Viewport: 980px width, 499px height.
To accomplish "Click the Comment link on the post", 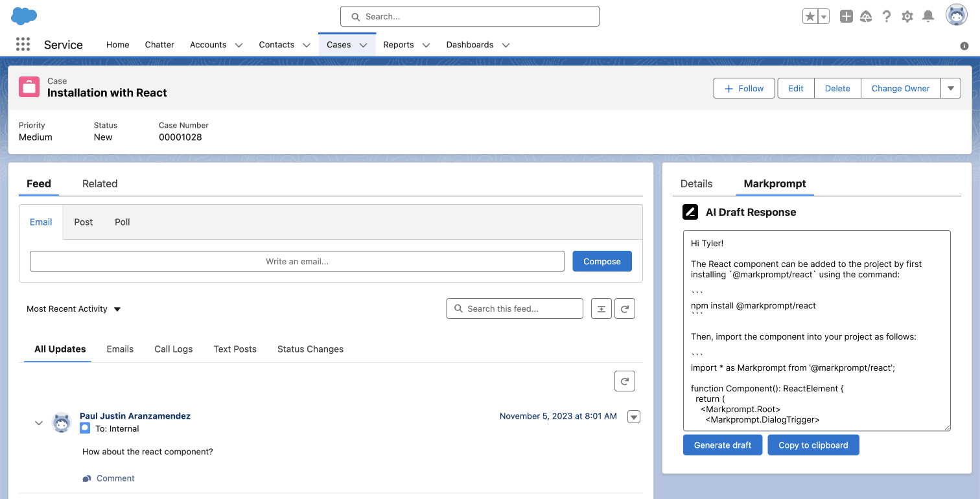I will tap(115, 479).
